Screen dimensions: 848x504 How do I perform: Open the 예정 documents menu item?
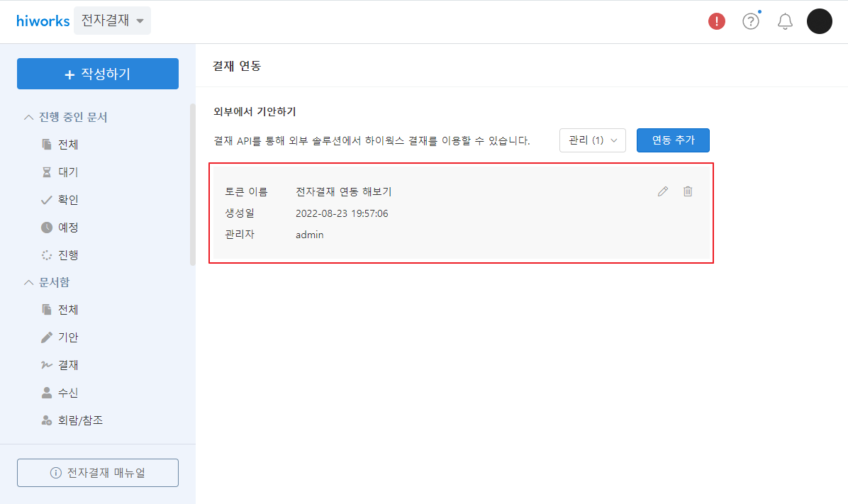tap(67, 227)
